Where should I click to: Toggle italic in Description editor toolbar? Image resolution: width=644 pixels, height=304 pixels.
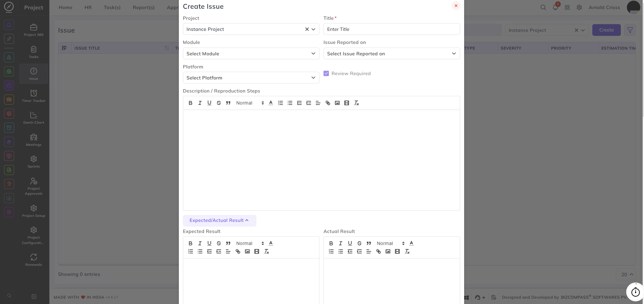pyautogui.click(x=200, y=103)
